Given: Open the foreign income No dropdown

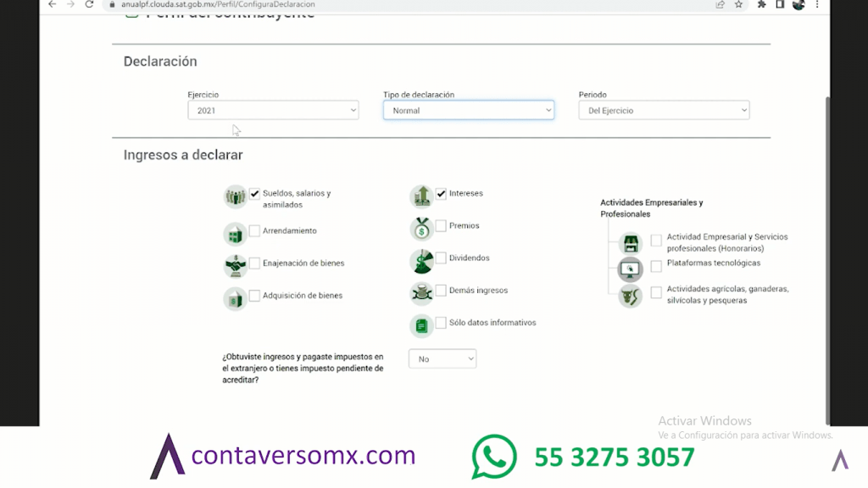Looking at the screenshot, I should tap(442, 359).
